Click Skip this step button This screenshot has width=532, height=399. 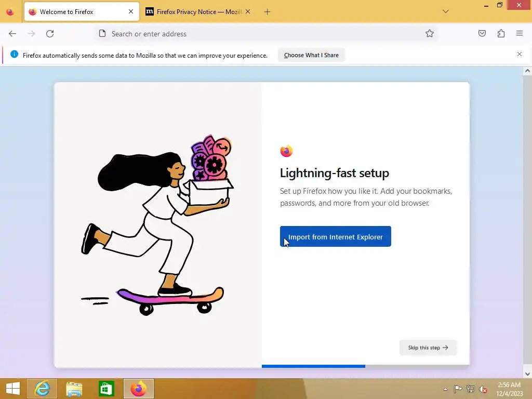coord(428,348)
